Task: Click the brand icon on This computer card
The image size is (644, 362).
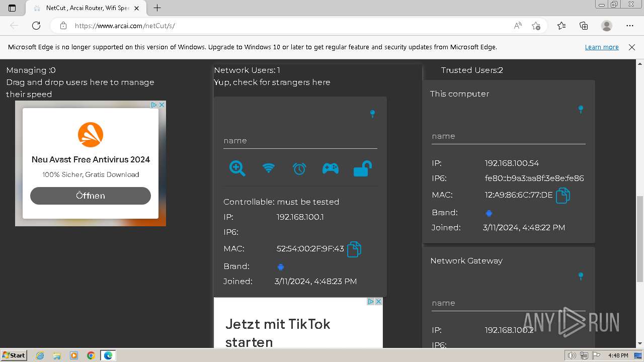Action: 489,213
